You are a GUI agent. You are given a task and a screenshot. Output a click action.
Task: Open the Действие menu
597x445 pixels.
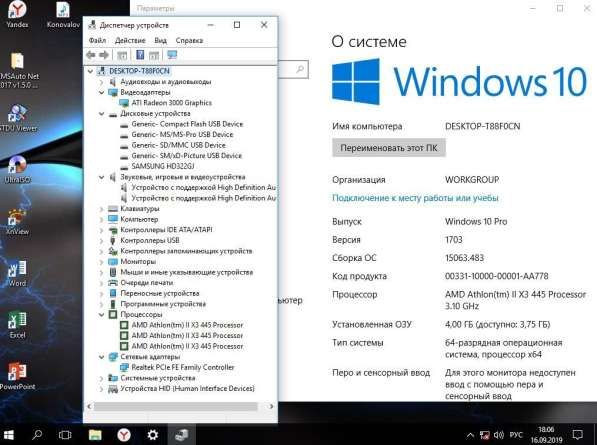130,40
